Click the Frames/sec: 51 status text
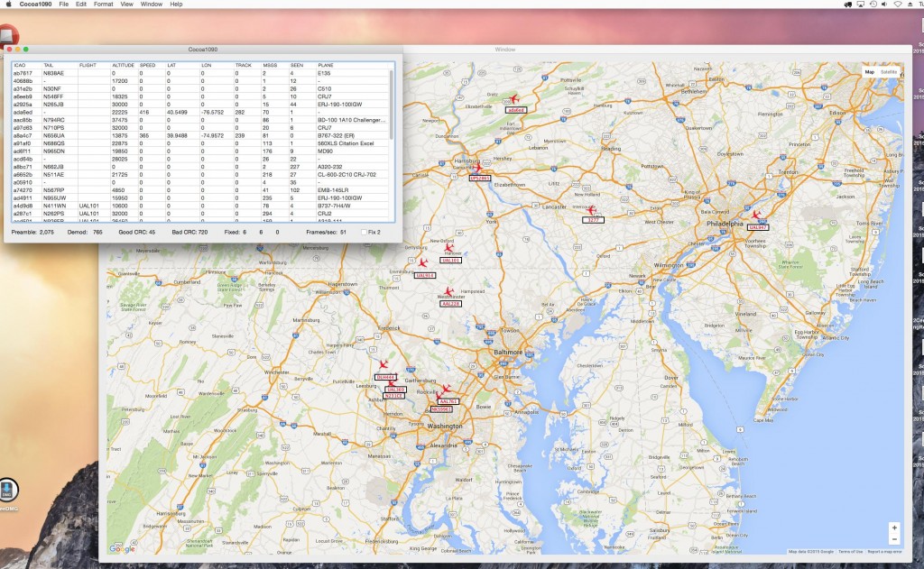This screenshot has width=924, height=569. pos(327,232)
